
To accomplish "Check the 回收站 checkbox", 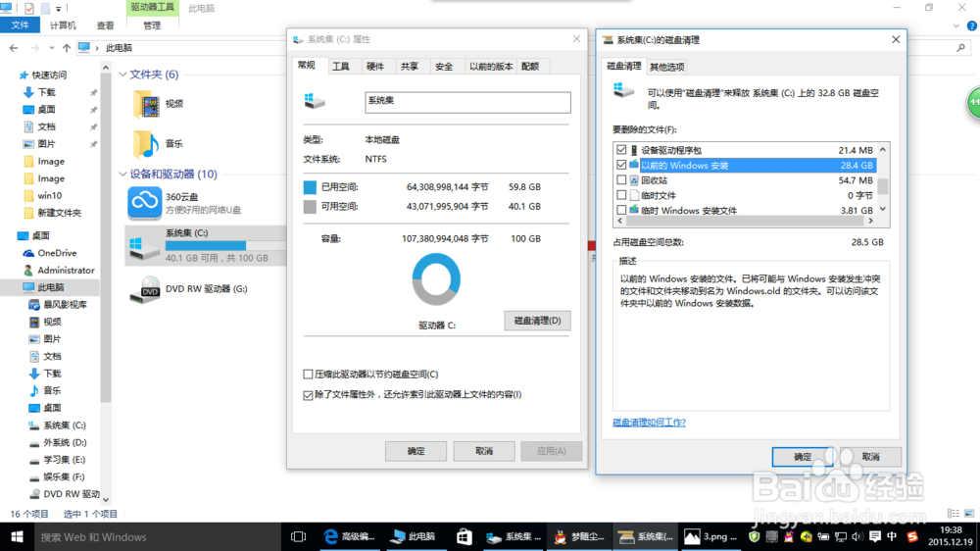I will 621,180.
